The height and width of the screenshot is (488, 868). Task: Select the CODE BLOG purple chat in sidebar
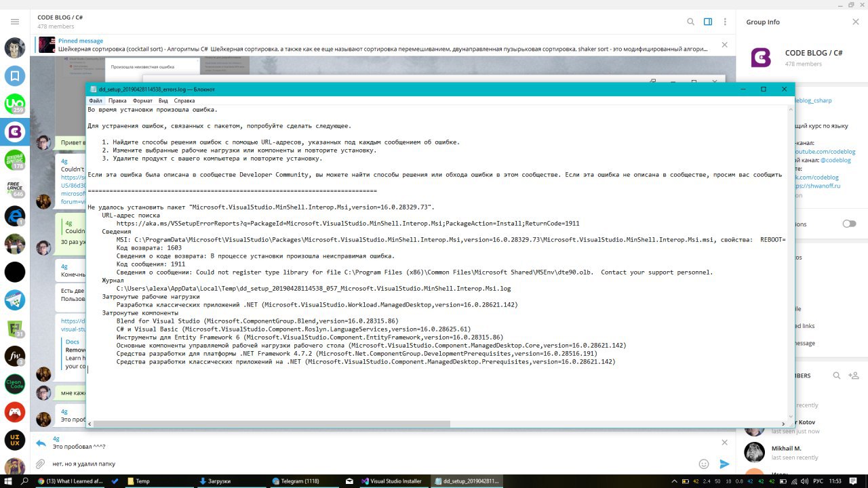click(15, 132)
